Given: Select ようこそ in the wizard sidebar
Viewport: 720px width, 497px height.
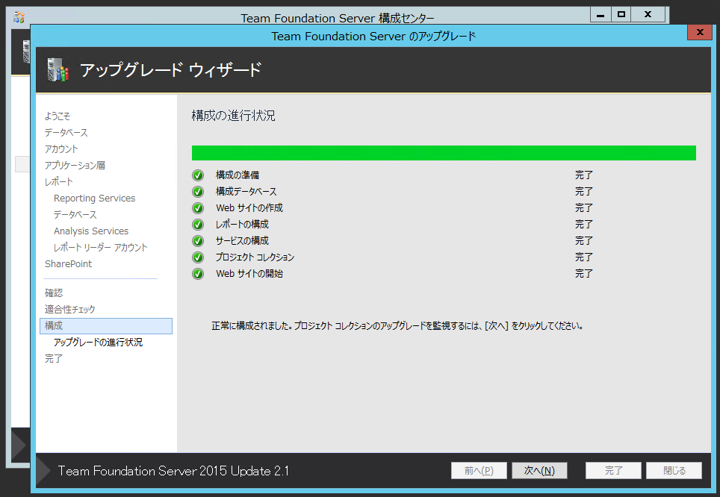Looking at the screenshot, I should point(57,116).
